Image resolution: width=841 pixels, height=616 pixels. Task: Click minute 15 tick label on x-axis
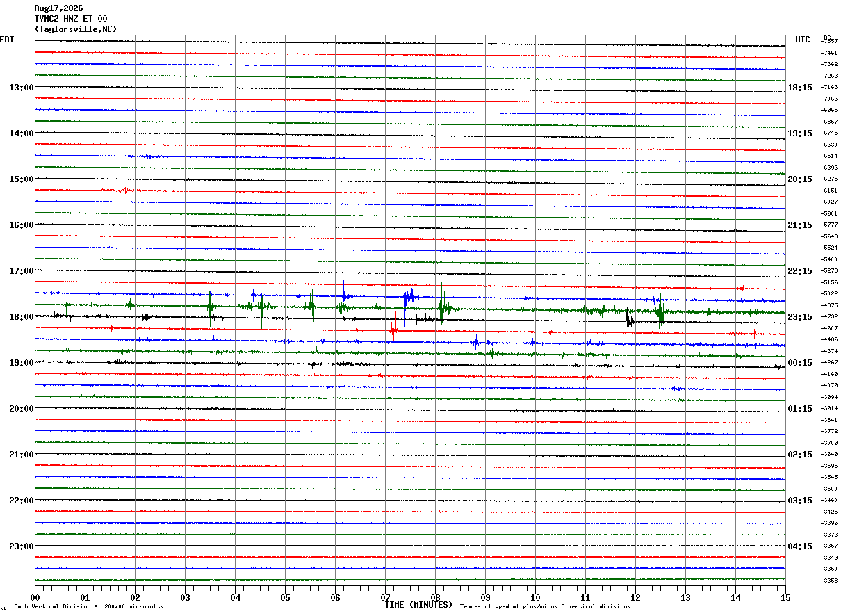pos(785,597)
